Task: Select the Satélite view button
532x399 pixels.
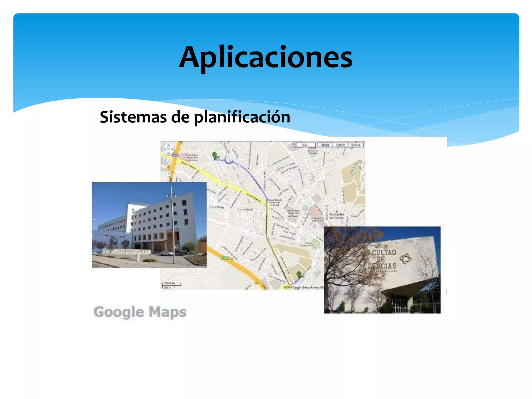Action: tap(341, 145)
